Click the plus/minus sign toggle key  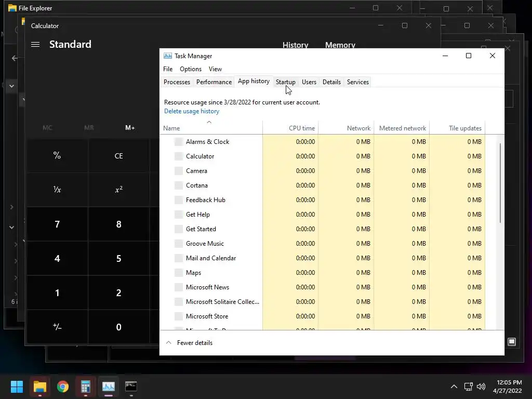[57, 327]
